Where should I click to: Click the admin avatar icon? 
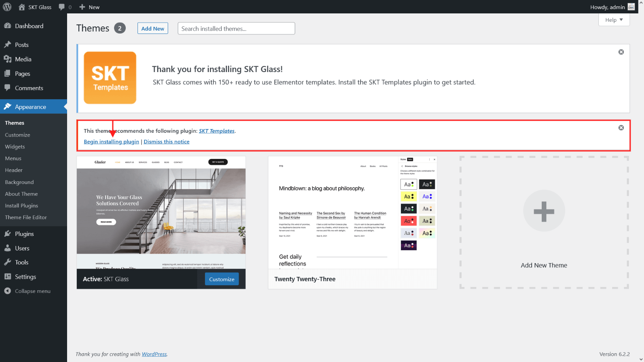click(x=631, y=7)
